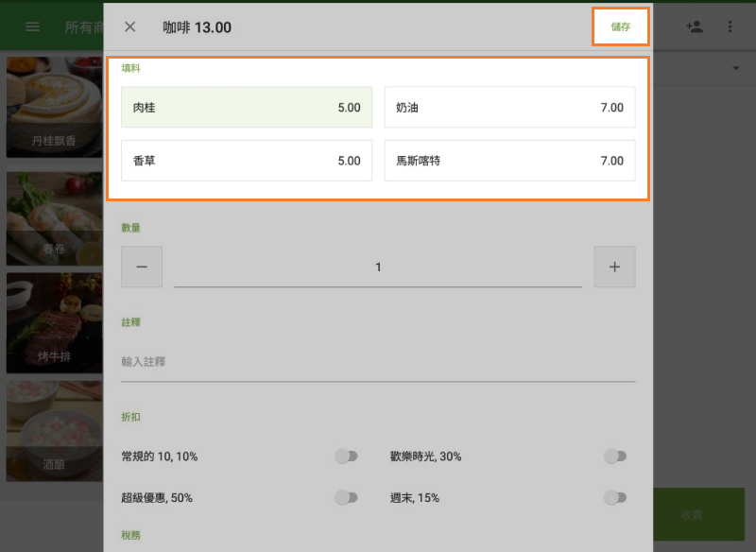Open the 春卷 item thumbnail
The width and height of the screenshot is (756, 552).
click(x=54, y=219)
